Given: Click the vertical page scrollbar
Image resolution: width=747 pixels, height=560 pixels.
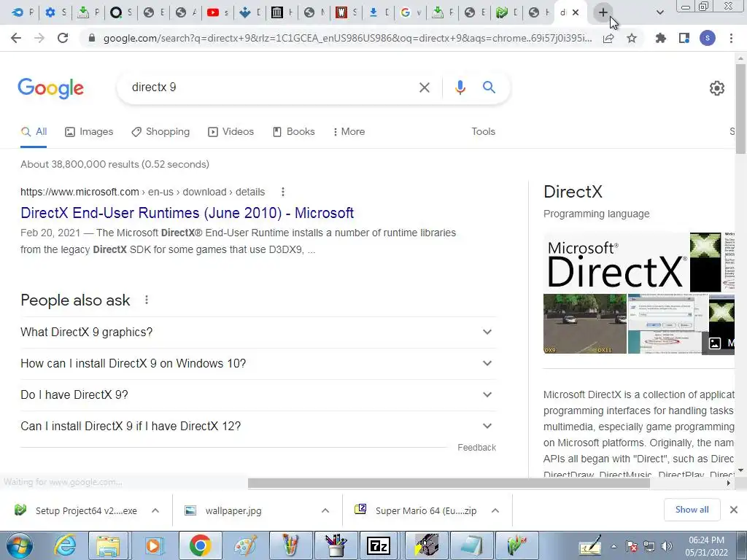Looking at the screenshot, I should tap(740, 109).
